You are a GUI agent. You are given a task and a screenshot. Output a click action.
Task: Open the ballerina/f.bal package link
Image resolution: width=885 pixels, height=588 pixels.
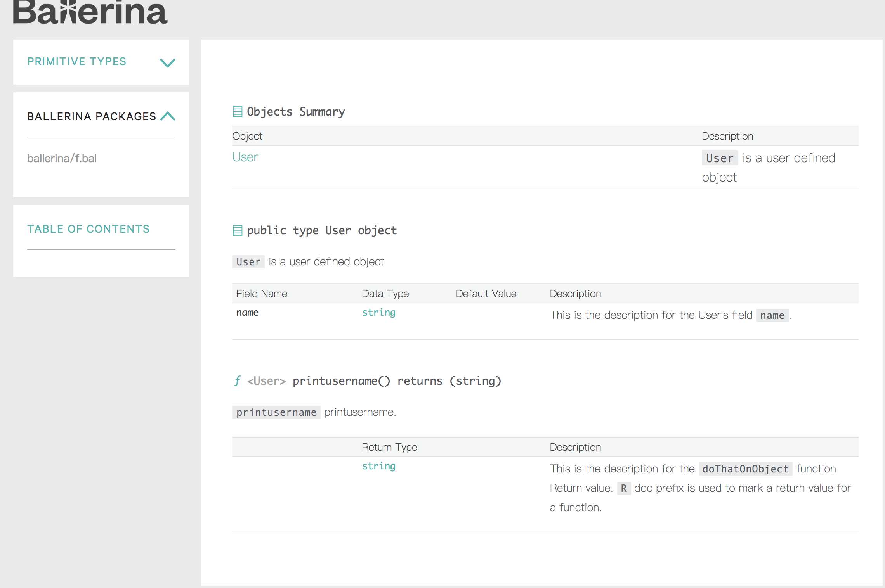pos(62,158)
